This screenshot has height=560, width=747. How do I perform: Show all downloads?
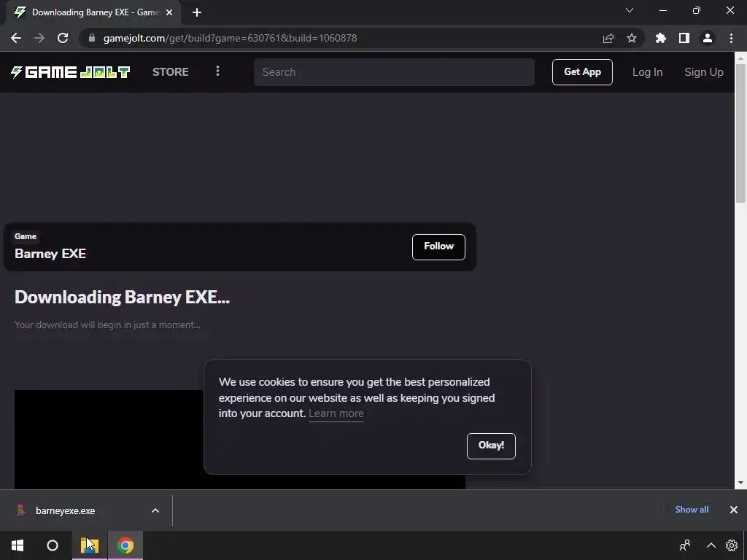tap(692, 510)
